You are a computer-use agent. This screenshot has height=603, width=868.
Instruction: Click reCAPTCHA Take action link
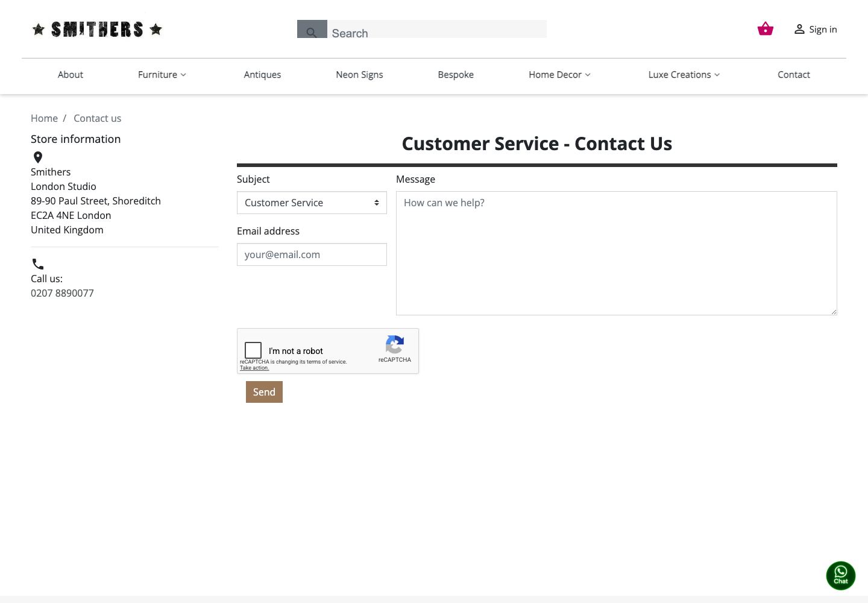click(x=254, y=368)
